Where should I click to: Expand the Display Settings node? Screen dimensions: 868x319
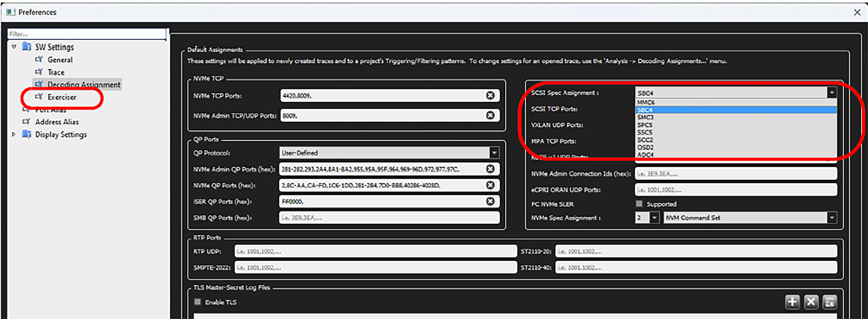(x=14, y=134)
